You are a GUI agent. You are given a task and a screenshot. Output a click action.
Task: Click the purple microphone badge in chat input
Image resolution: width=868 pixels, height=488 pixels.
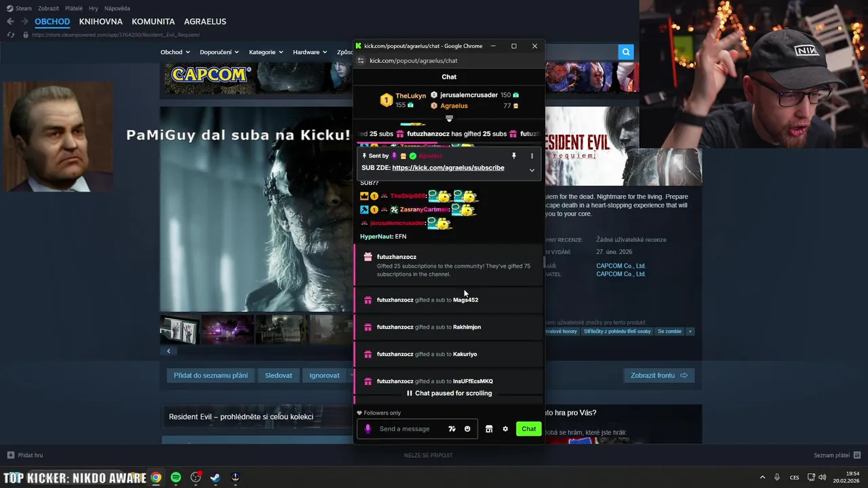point(368,429)
